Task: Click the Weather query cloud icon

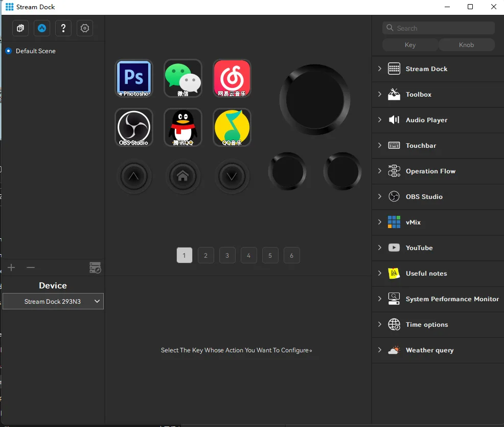Action: click(x=394, y=350)
